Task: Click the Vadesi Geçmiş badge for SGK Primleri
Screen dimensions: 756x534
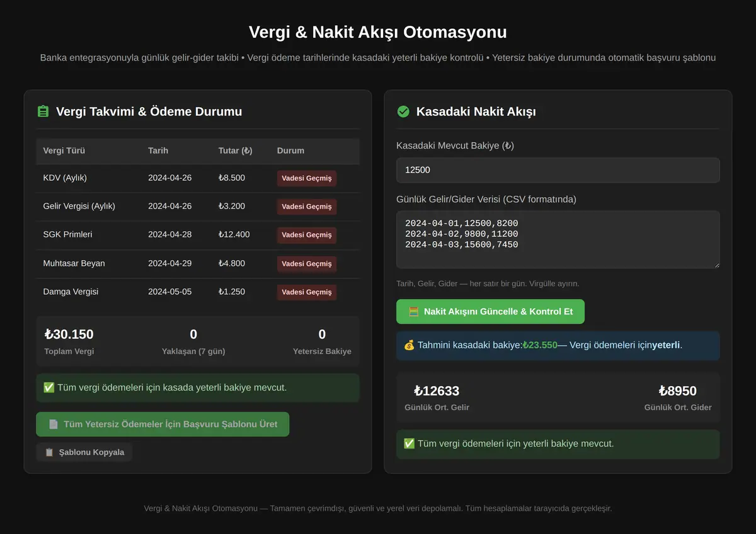Action: (307, 235)
